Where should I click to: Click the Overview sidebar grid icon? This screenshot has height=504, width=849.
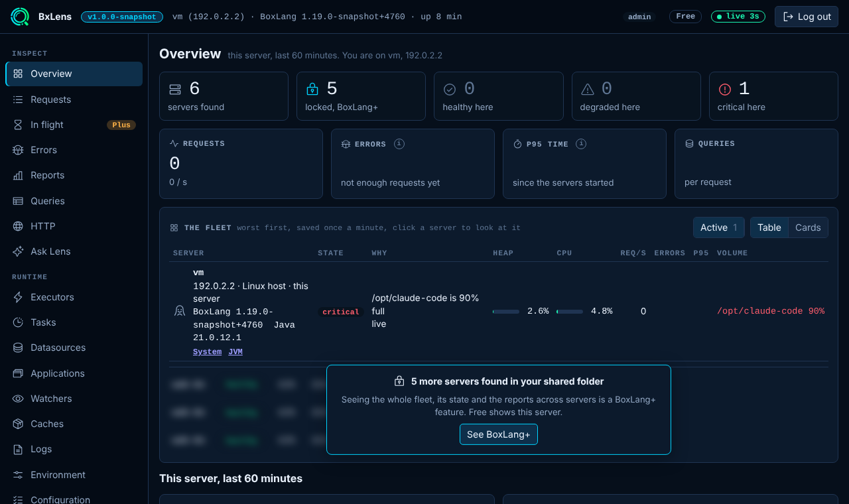coord(18,74)
